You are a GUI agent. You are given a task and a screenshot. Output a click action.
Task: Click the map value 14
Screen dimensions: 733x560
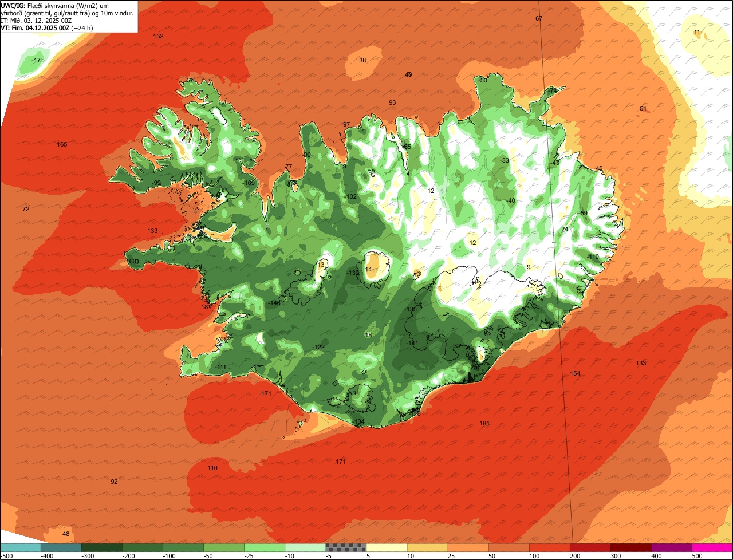pos(369,269)
